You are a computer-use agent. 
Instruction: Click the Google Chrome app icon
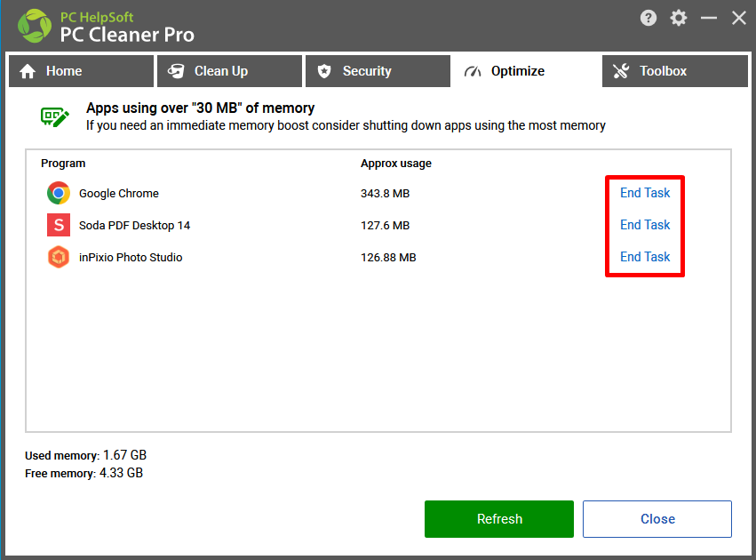click(x=59, y=193)
